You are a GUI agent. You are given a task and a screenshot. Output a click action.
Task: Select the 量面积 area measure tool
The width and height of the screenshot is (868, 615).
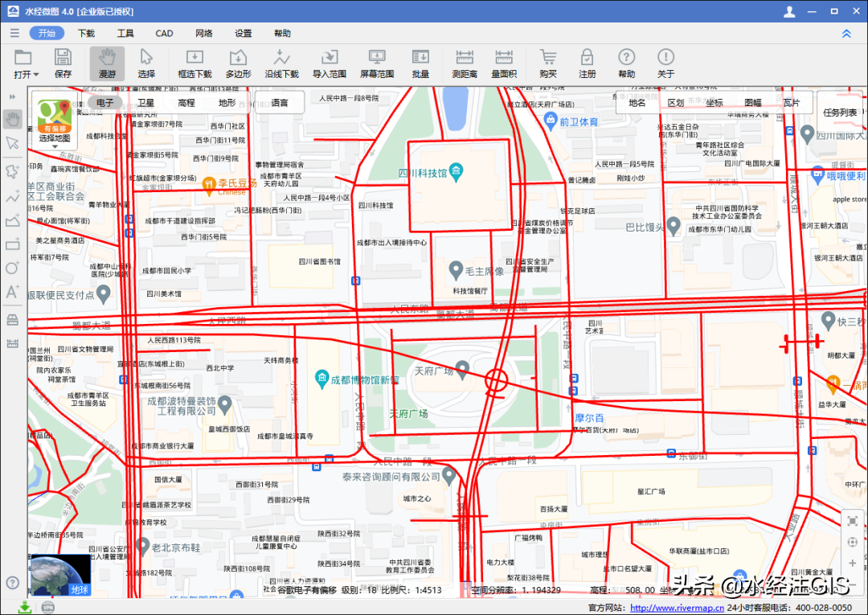click(504, 63)
